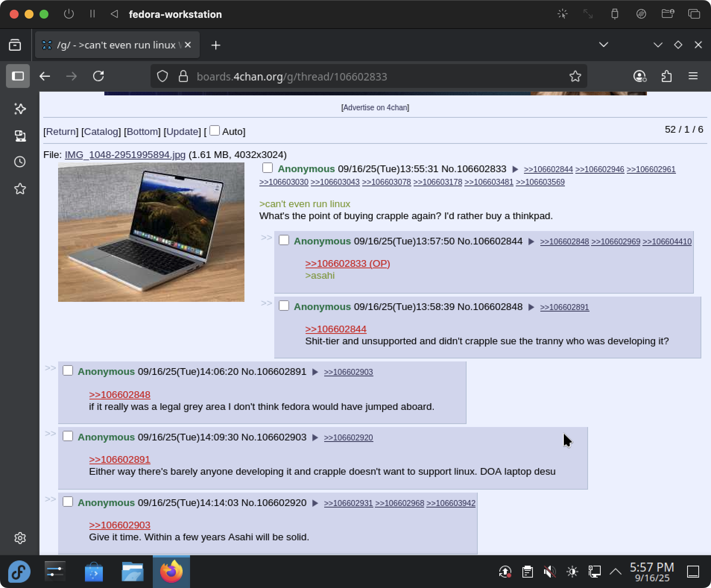Open the brightness tray icon
Screen dimensions: 711x588
click(x=572, y=572)
